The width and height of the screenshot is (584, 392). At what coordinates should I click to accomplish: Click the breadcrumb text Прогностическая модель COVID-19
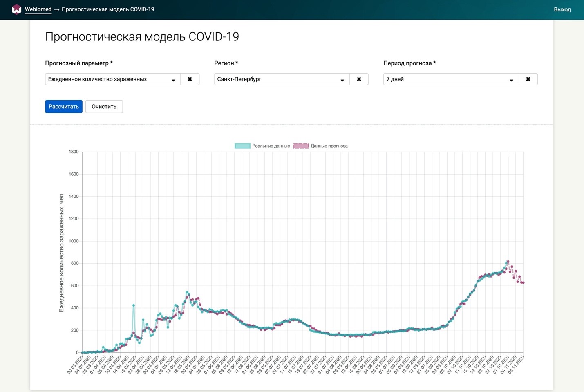[108, 9]
